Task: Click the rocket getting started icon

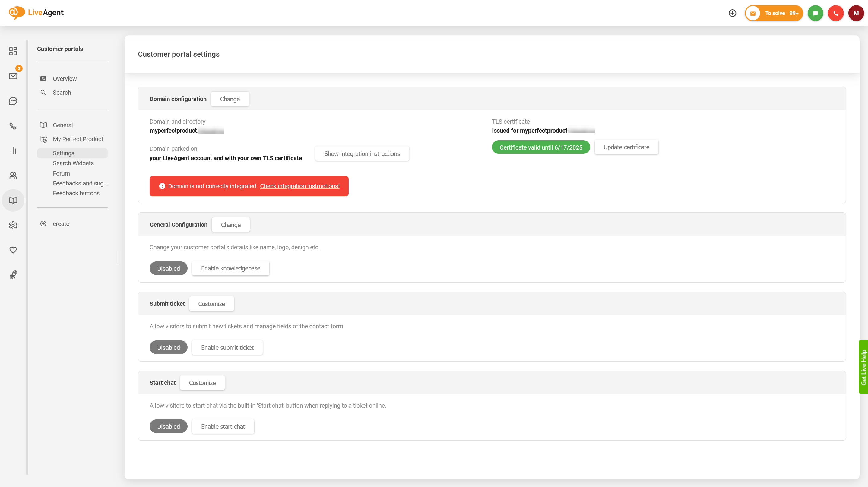Action: [x=13, y=275]
